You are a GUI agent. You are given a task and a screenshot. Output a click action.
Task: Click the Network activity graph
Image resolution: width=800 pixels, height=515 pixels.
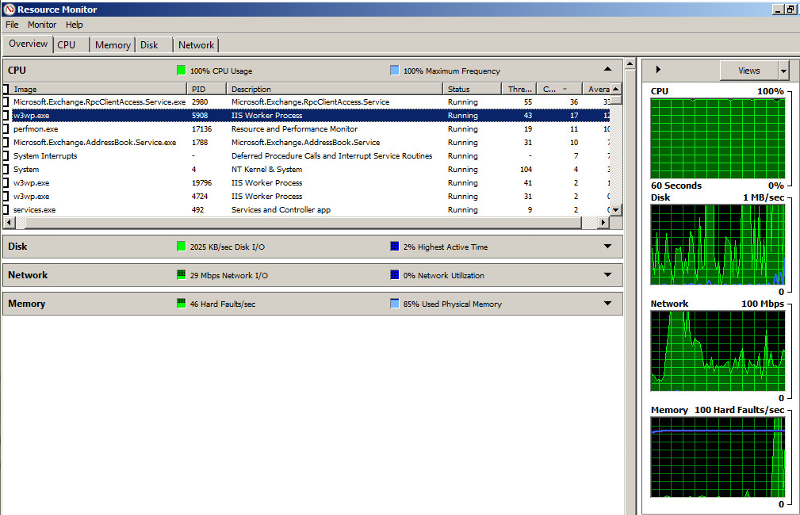[x=717, y=351]
